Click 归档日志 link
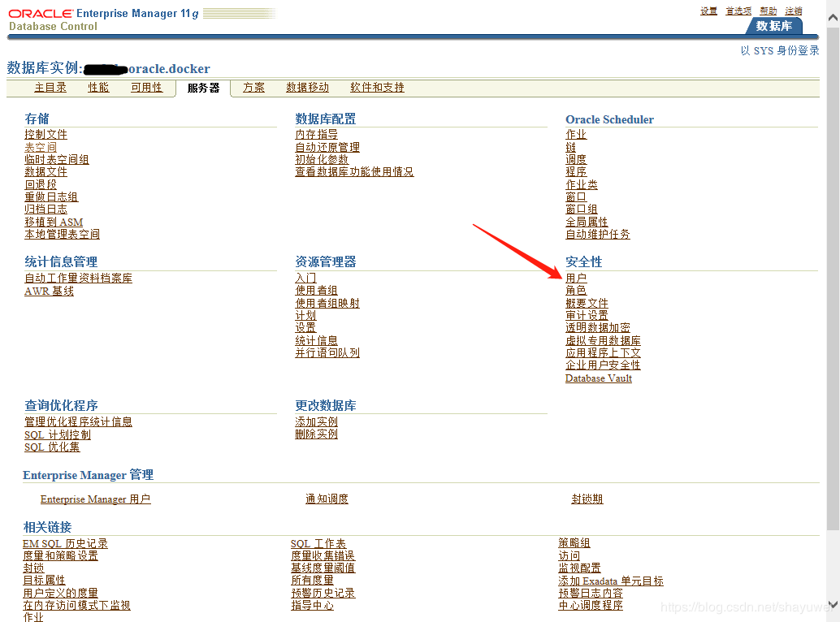 coord(46,209)
